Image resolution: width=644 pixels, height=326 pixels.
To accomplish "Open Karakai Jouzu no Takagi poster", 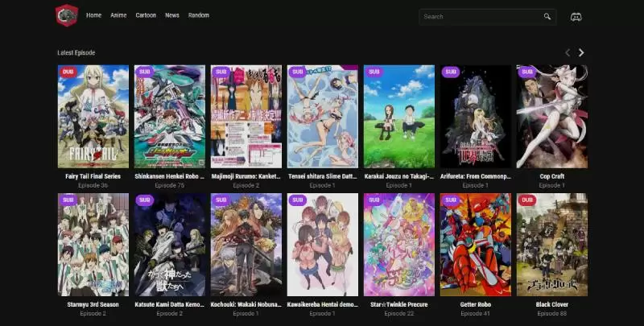I will click(x=398, y=117).
